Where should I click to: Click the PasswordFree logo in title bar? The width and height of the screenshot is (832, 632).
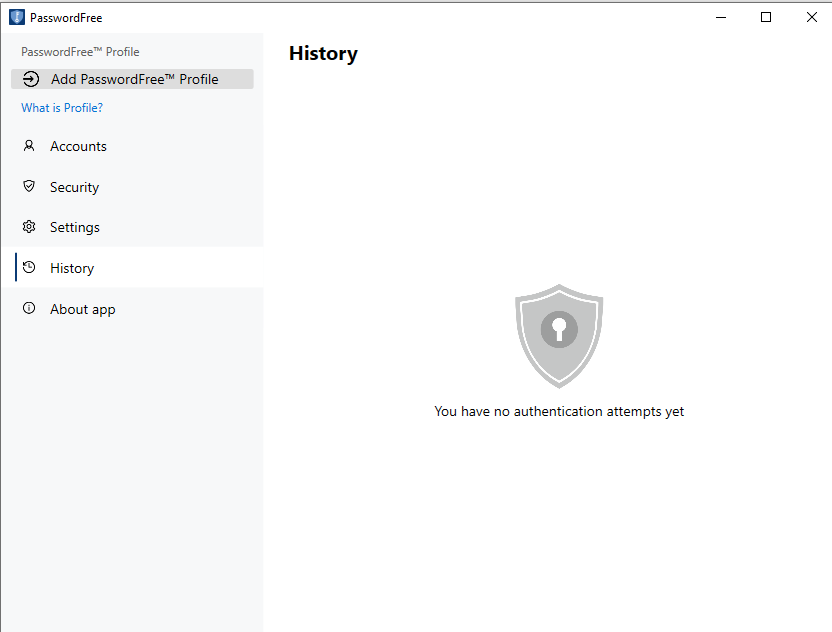click(16, 17)
